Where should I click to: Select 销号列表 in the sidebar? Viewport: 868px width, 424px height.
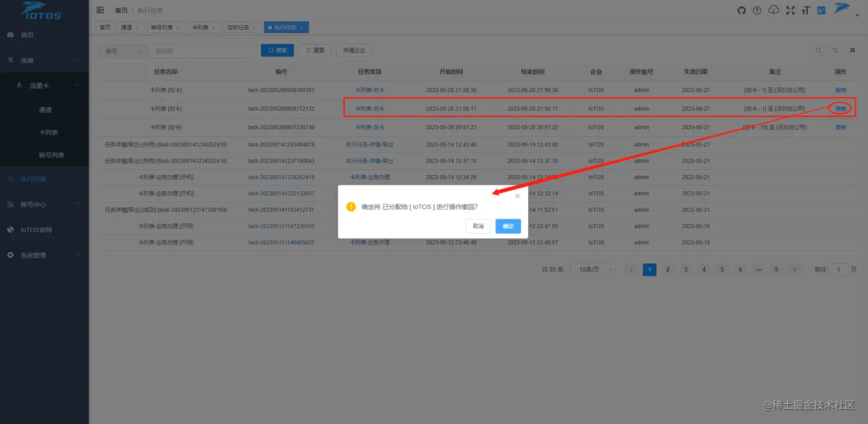(51, 155)
